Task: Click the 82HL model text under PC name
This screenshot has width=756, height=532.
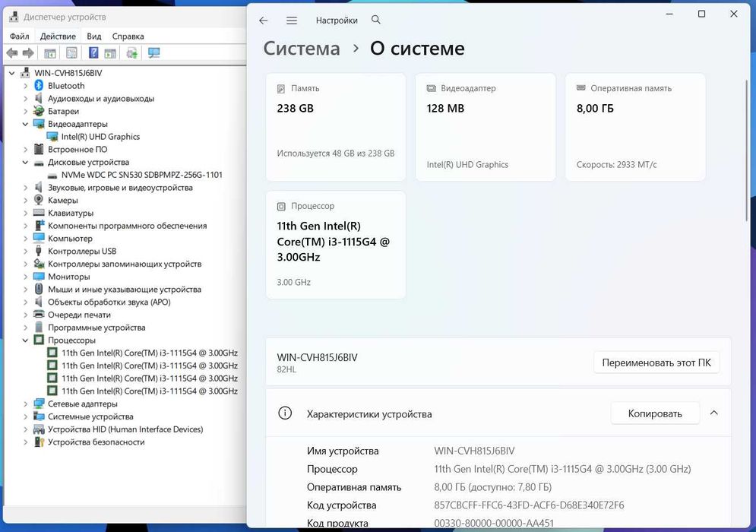Action: coord(286,369)
